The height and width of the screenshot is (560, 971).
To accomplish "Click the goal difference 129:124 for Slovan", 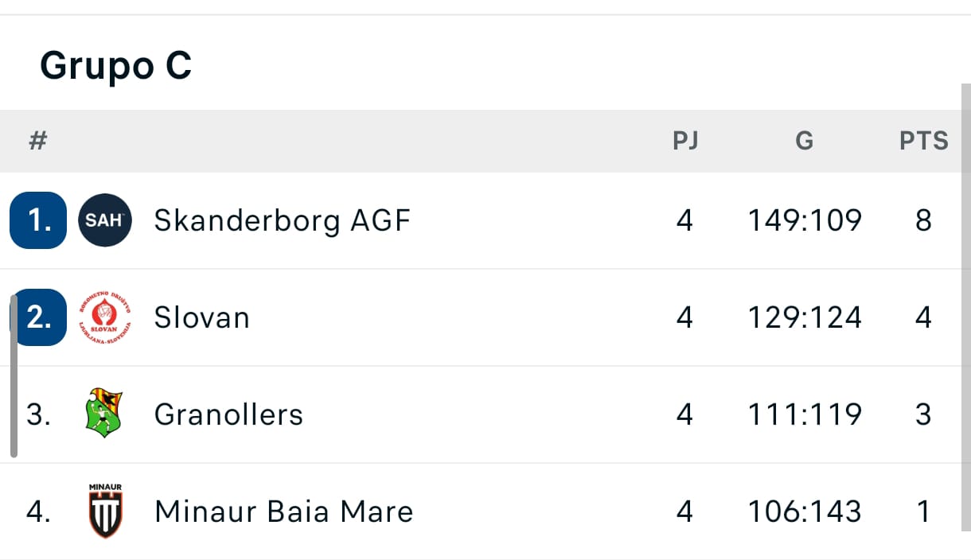I will pos(804,317).
